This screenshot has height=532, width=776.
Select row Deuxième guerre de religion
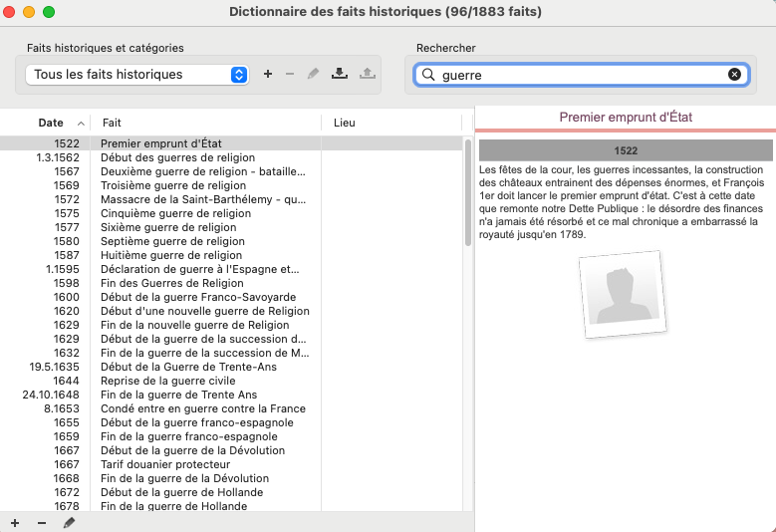[x=231, y=171]
